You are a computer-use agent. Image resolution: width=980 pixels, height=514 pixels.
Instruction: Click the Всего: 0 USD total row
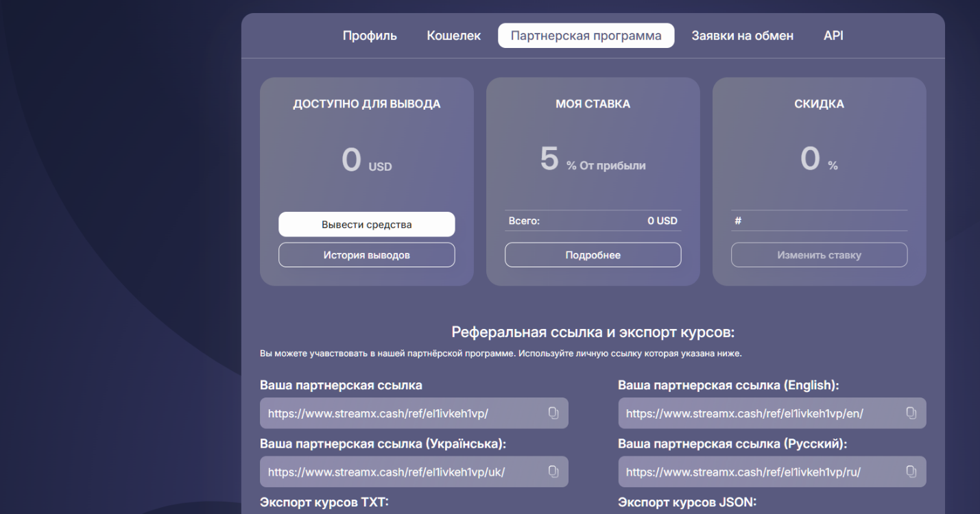[x=593, y=220]
